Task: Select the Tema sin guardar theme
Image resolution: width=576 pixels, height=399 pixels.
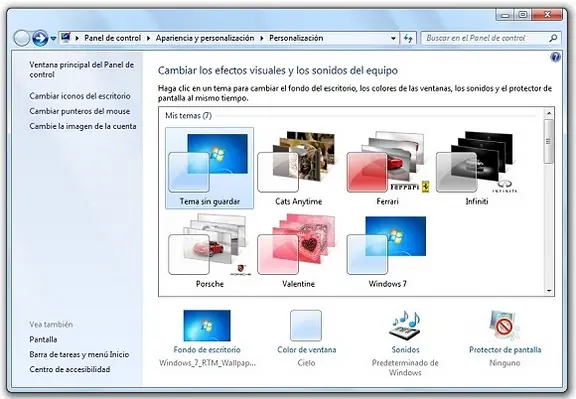Action: 209,168
